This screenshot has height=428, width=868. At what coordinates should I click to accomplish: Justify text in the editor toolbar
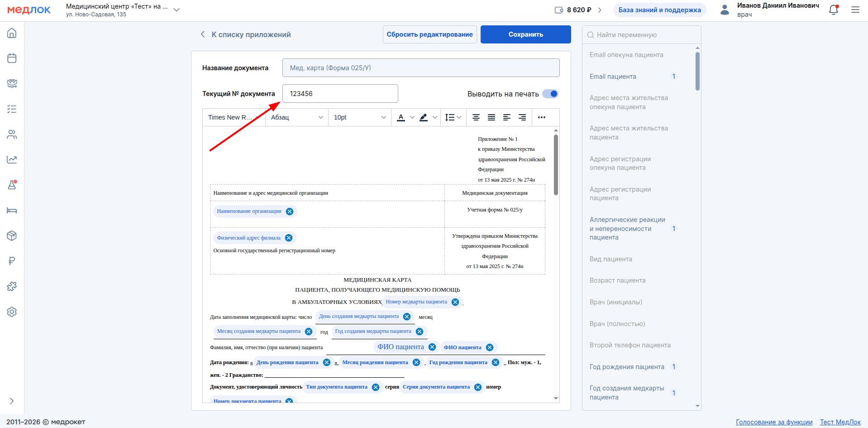(491, 117)
